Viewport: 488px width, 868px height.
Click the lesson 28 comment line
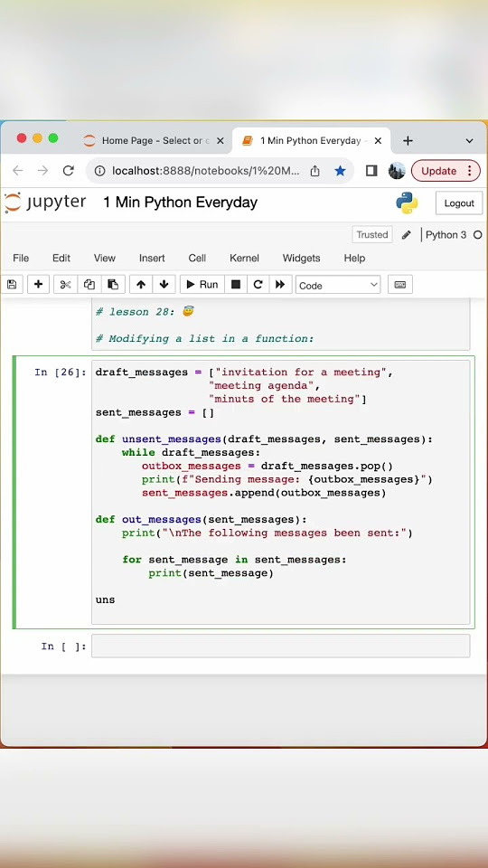pyautogui.click(x=145, y=312)
